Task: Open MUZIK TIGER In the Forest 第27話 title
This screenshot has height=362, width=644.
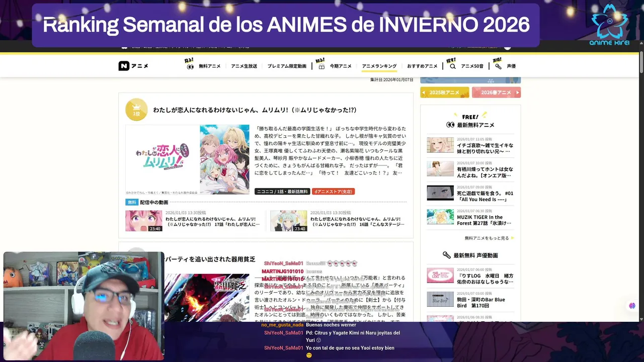Action: 485,220
